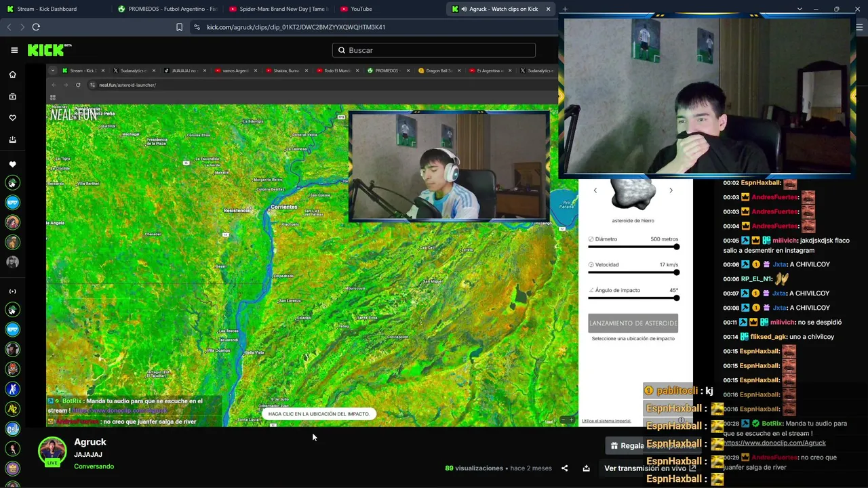Click the LANZAMIENTO DE ASTEROIDE button
The height and width of the screenshot is (488, 868).
click(x=633, y=323)
